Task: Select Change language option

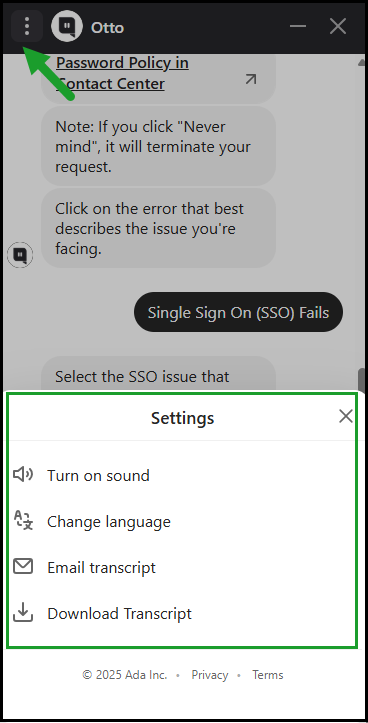Action: tap(109, 522)
